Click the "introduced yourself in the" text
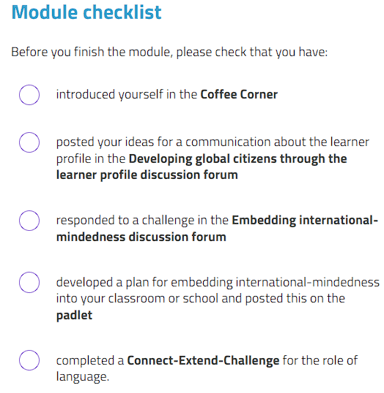 pyautogui.click(x=127, y=94)
